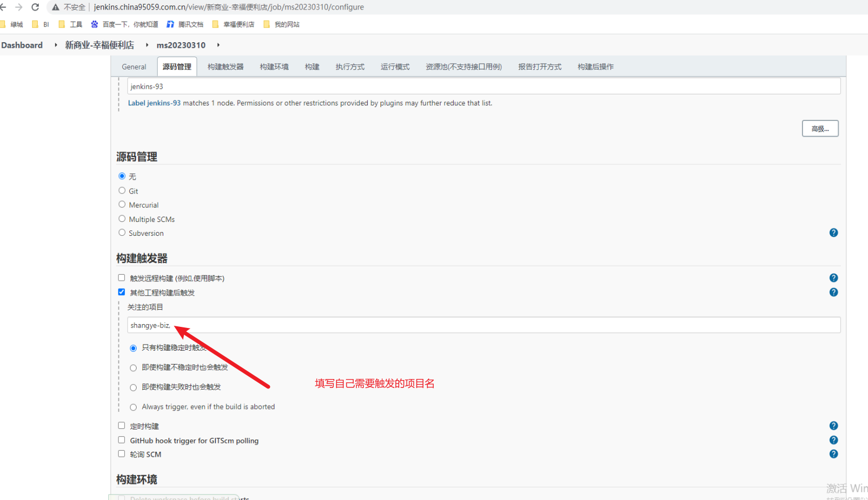Enable 轮询 SCM checkbox
Viewport: 868px width, 500px height.
click(122, 454)
